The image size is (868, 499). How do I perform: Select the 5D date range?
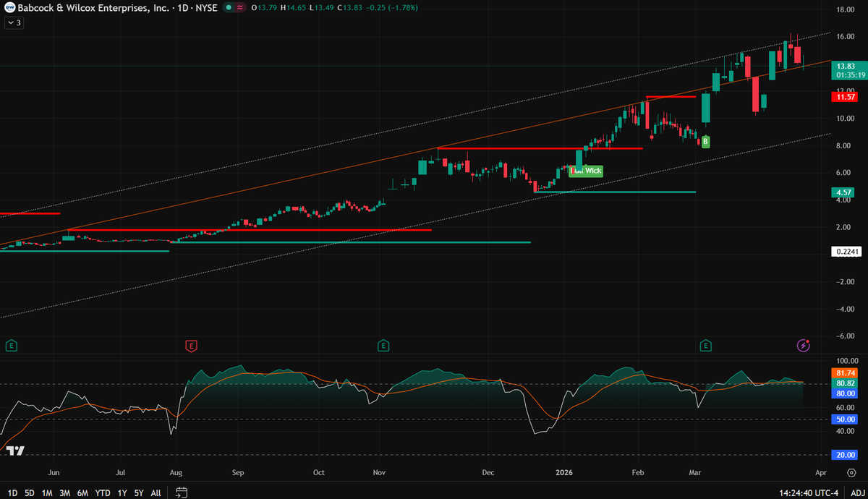30,493
